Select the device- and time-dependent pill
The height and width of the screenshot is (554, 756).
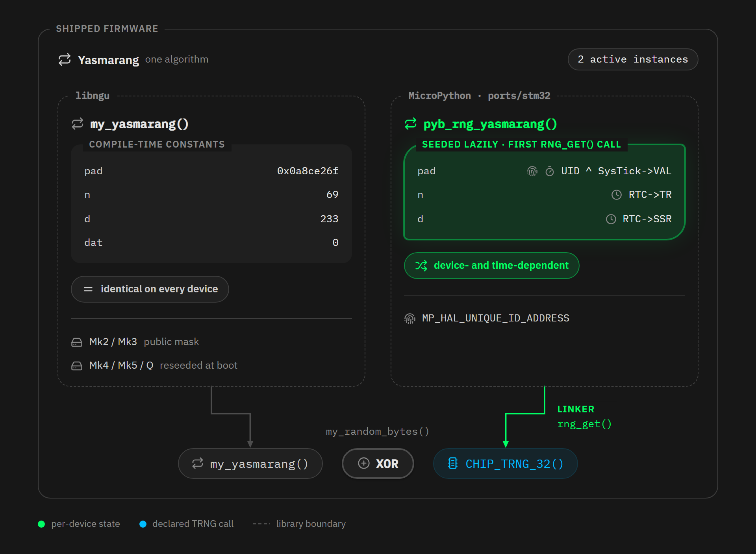(x=491, y=266)
